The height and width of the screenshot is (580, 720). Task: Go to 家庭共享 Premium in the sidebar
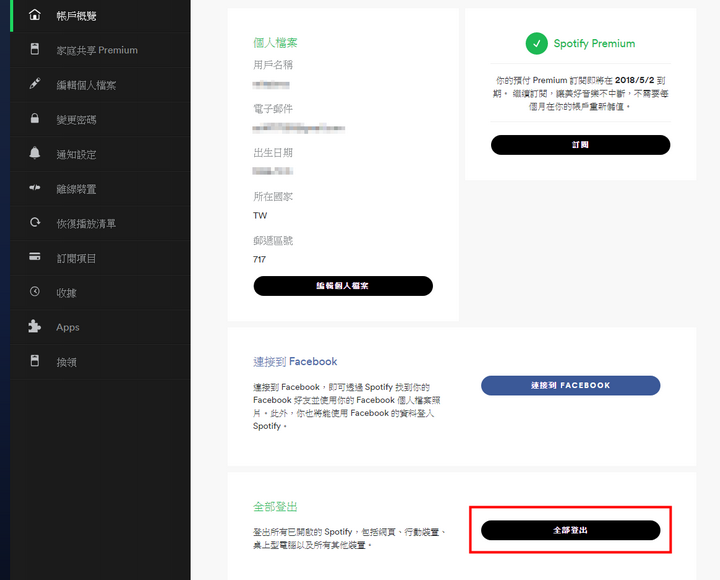tap(100, 50)
